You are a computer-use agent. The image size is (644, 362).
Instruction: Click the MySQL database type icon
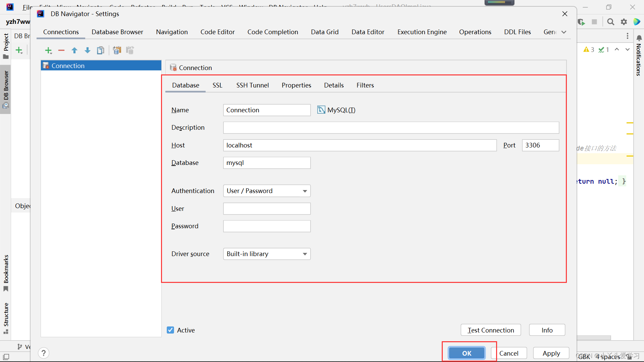click(321, 110)
